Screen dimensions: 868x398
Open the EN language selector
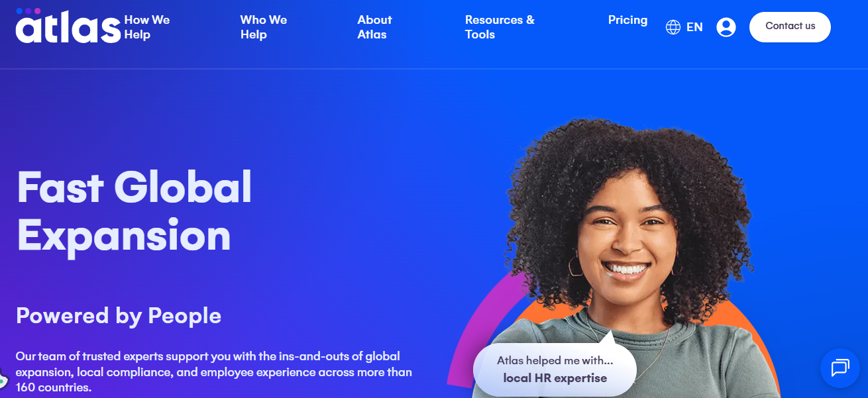click(694, 27)
